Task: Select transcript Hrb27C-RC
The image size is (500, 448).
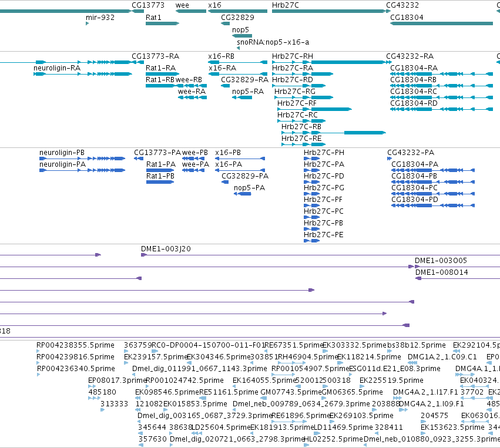Action: (x=297, y=115)
